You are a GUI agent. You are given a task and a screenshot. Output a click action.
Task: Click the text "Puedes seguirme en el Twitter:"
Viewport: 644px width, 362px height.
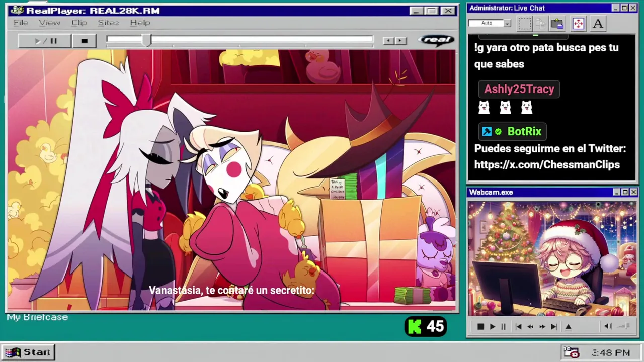550,149
